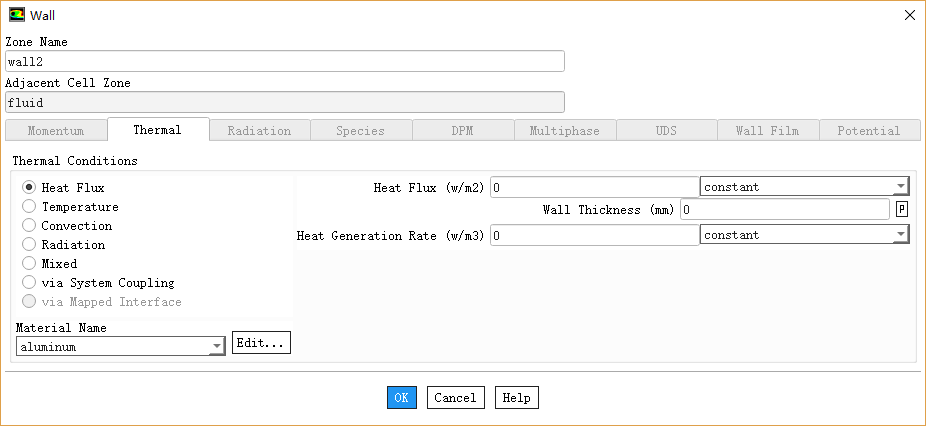Close the Wall dialog window
The height and width of the screenshot is (426, 926).
pos(909,15)
